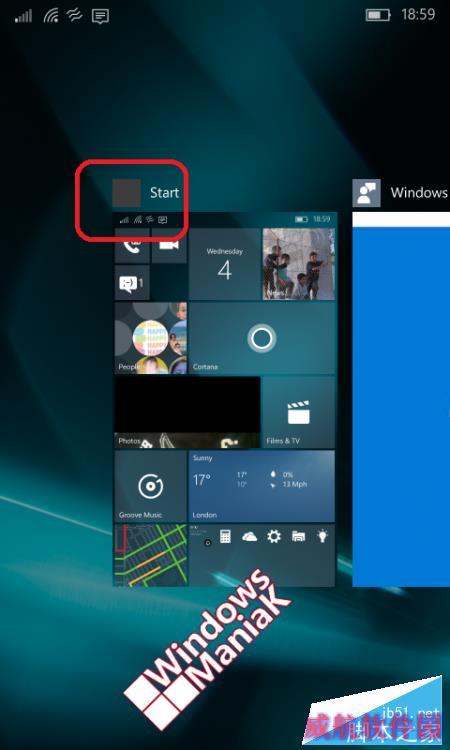Open the News photo tile
This screenshot has width=450, height=750.
[x=299, y=264]
